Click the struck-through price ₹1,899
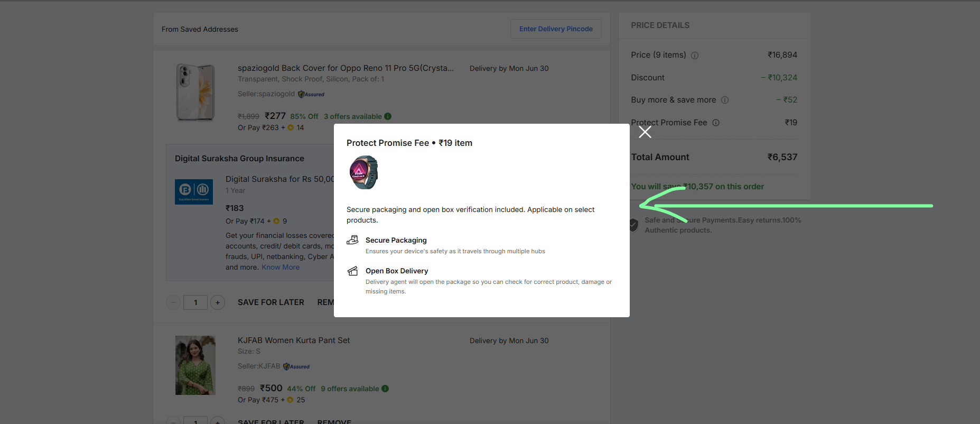Image resolution: width=980 pixels, height=424 pixels. coord(248,116)
